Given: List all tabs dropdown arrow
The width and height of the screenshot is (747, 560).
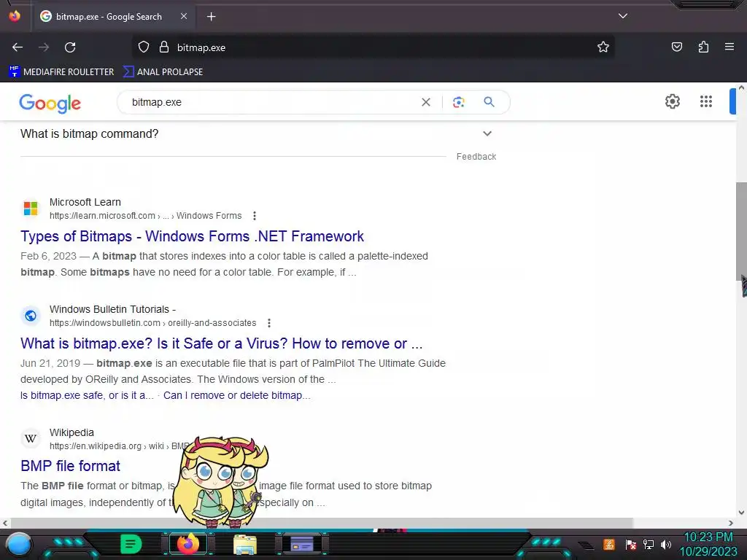Looking at the screenshot, I should tap(623, 16).
